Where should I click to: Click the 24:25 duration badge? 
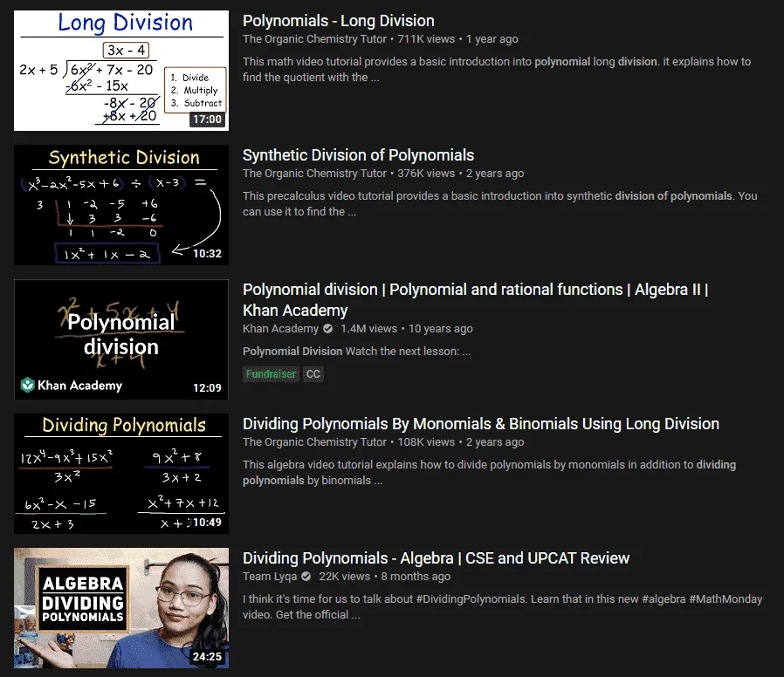(207, 657)
